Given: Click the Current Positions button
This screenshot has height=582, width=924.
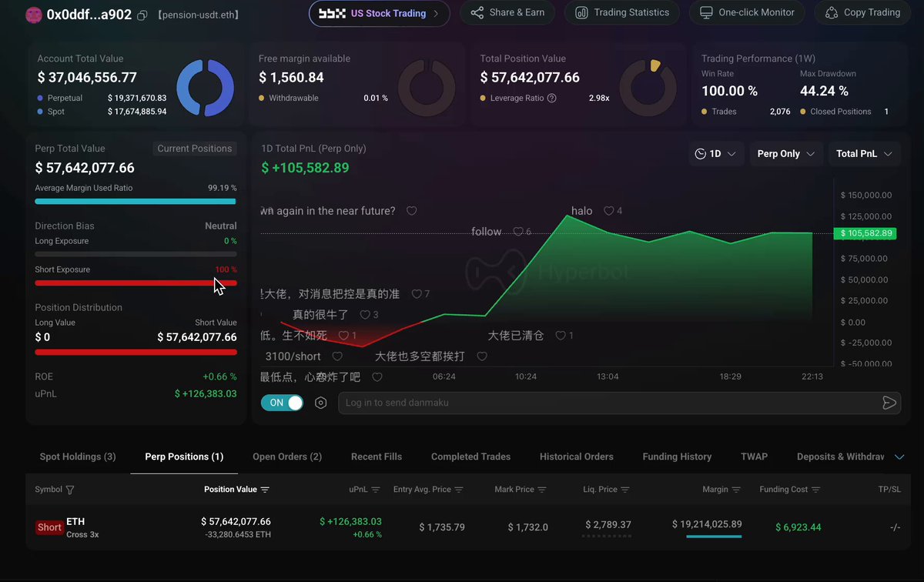Looking at the screenshot, I should [194, 149].
